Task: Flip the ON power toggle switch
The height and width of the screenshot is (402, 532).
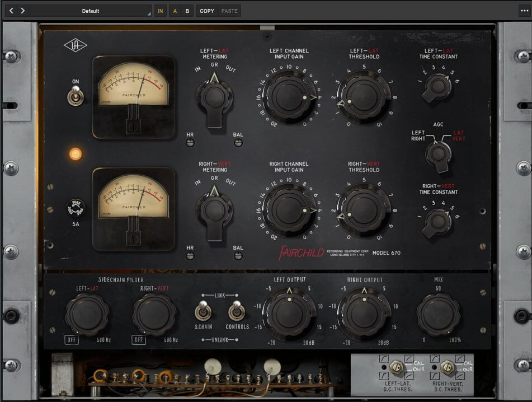Action: point(76,95)
